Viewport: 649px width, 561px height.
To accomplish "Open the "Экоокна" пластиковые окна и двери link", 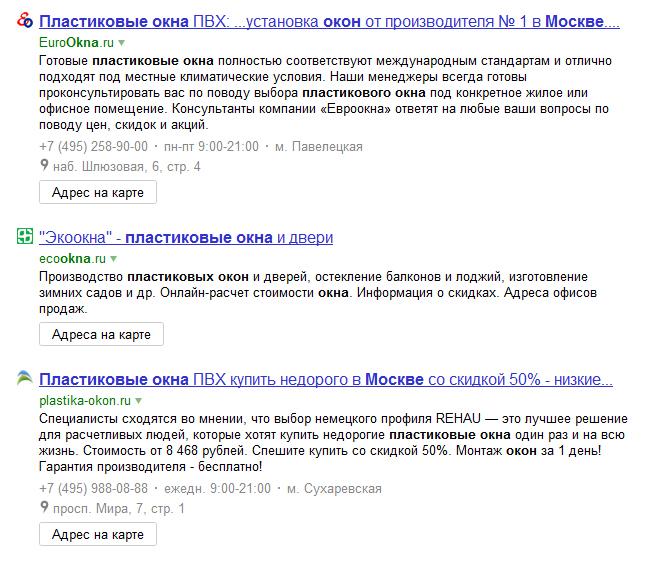I will point(186,238).
